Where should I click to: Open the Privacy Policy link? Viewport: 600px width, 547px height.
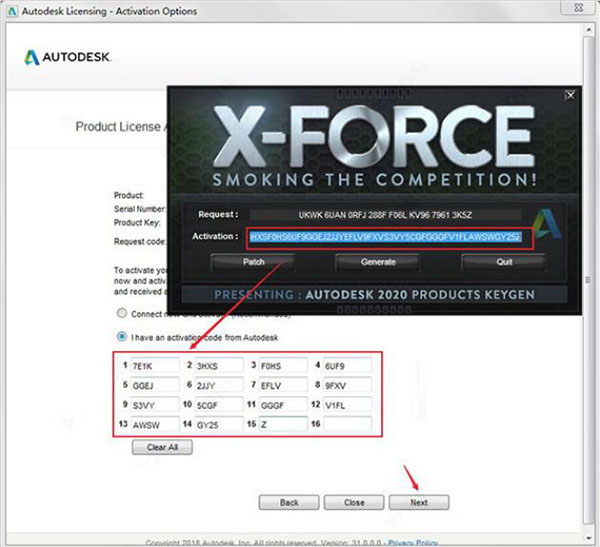click(x=412, y=543)
